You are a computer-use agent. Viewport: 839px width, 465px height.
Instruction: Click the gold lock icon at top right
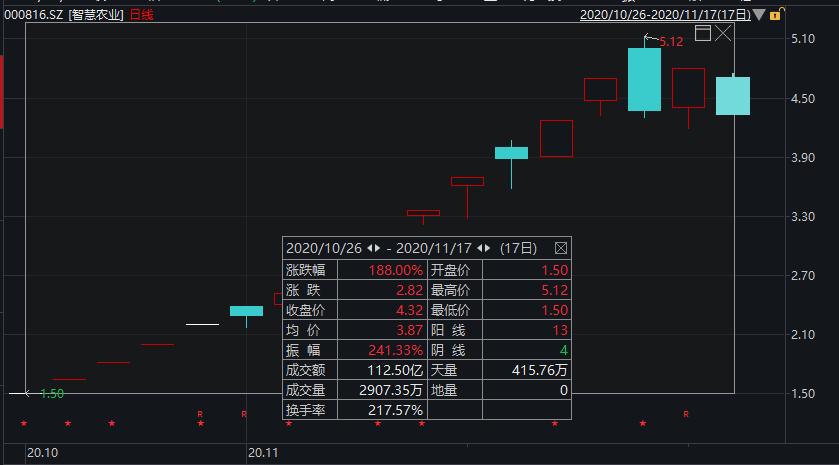(x=775, y=15)
